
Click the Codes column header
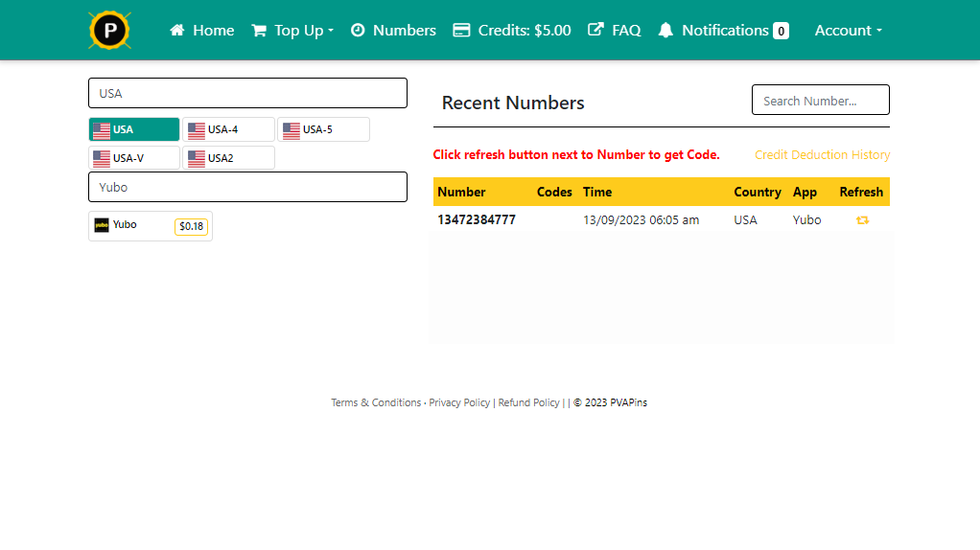[x=554, y=192]
